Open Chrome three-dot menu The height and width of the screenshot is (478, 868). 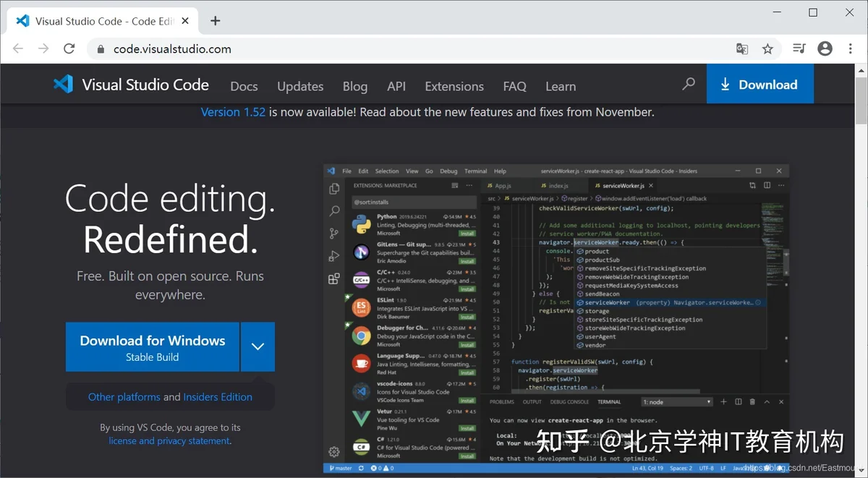850,48
